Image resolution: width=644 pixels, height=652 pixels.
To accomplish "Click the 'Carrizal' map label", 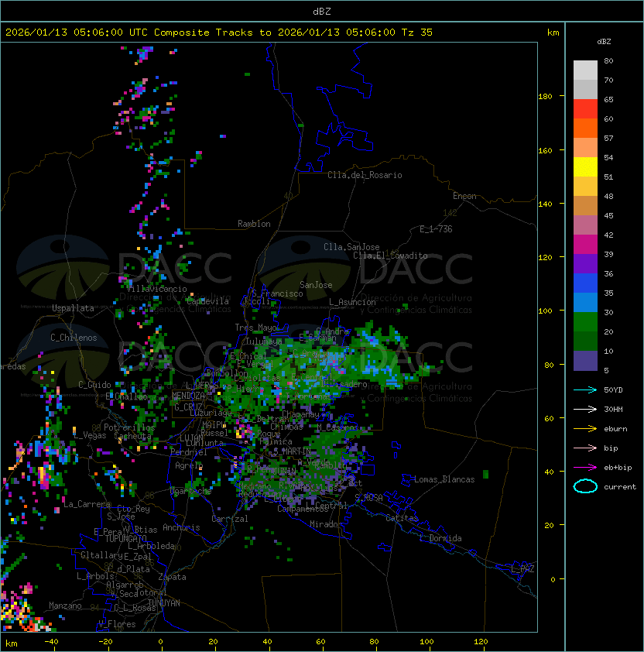I will pos(230,519).
